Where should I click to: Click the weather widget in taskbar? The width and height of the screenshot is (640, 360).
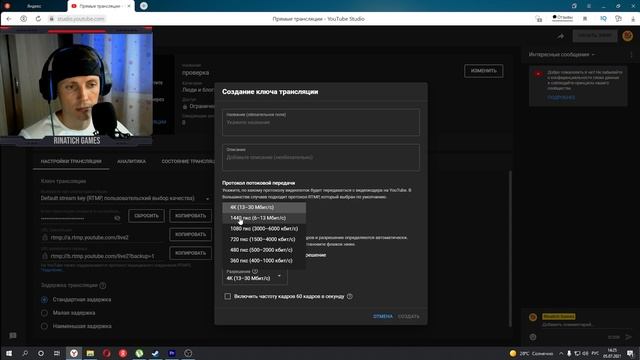[531, 353]
